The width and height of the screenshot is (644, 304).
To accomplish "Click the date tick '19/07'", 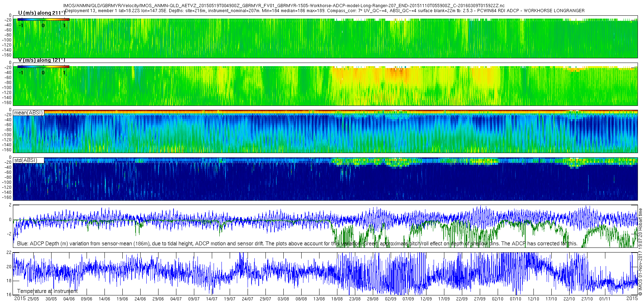I will (x=230, y=299).
